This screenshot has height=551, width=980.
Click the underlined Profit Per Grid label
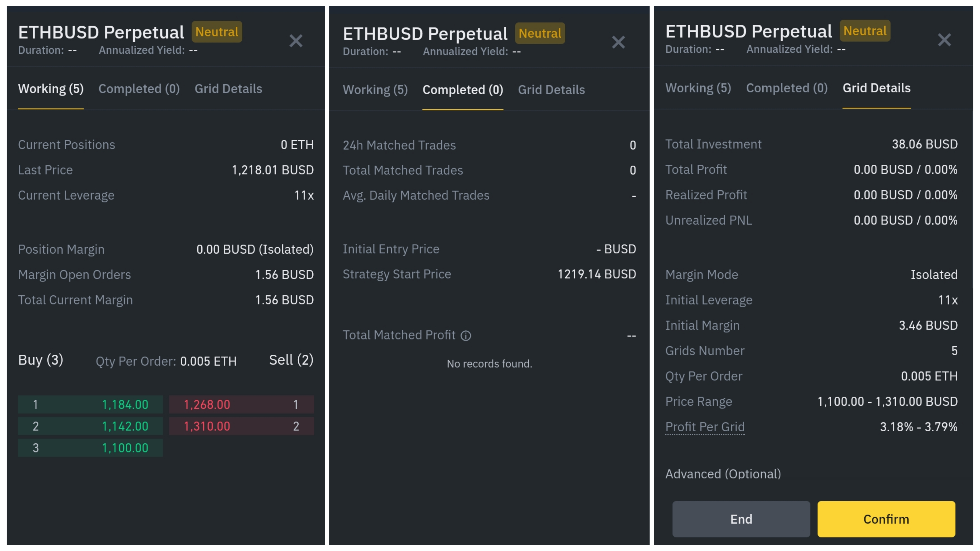coord(705,427)
